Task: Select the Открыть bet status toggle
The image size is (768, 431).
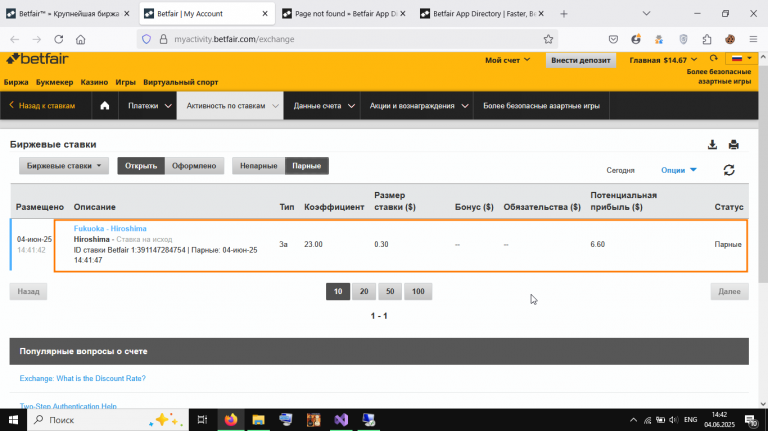Action: 141,166
